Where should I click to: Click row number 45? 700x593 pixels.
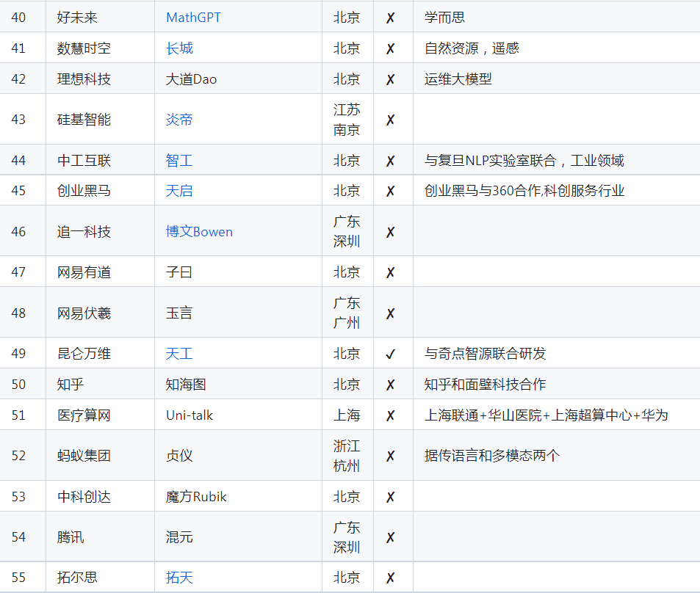point(18,191)
